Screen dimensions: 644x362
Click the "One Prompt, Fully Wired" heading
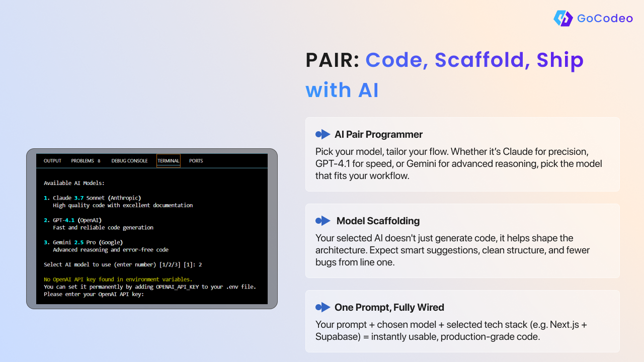click(x=389, y=307)
